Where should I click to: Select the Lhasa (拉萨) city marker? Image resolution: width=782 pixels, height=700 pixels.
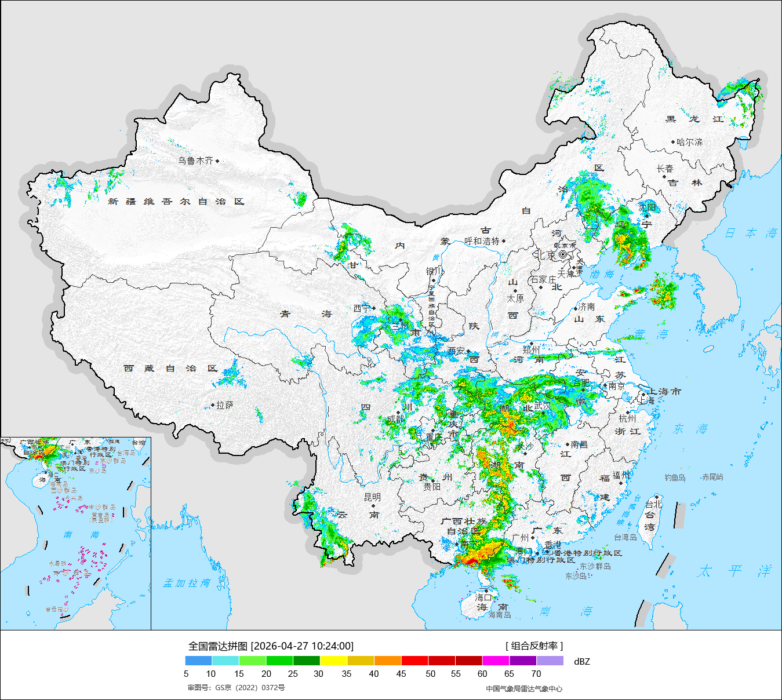pyautogui.click(x=213, y=406)
